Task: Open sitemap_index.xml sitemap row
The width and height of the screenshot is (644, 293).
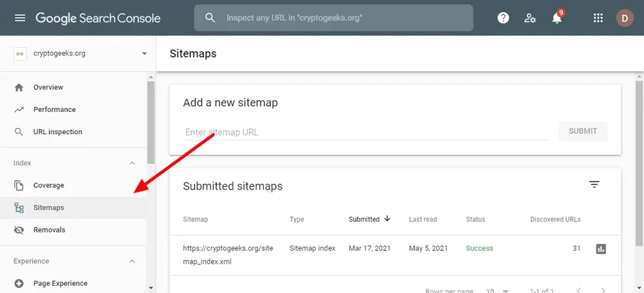Action: click(395, 255)
